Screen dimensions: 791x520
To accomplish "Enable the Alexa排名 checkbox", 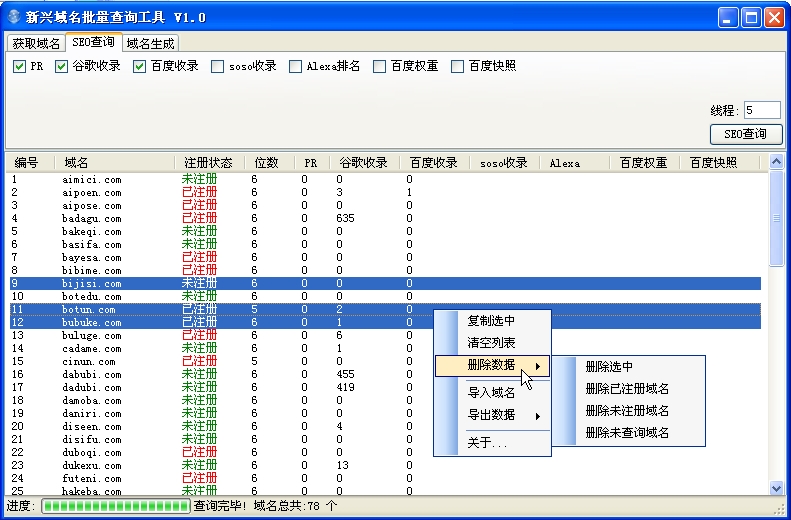I will pyautogui.click(x=296, y=67).
